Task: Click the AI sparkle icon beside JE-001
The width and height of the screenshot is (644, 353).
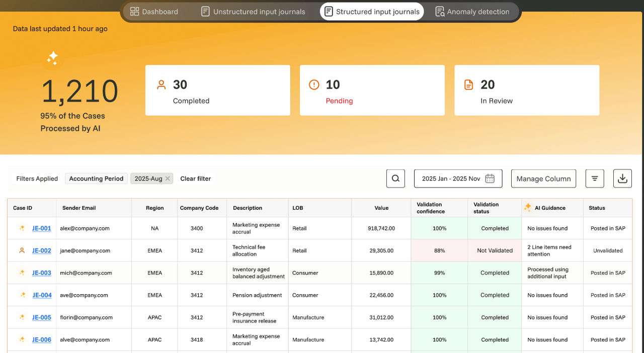Action: tap(22, 228)
